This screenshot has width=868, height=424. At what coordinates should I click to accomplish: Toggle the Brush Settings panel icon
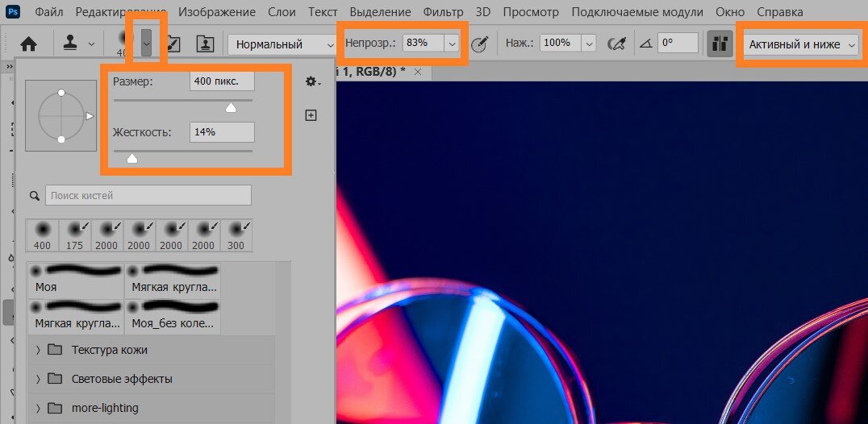[173, 44]
